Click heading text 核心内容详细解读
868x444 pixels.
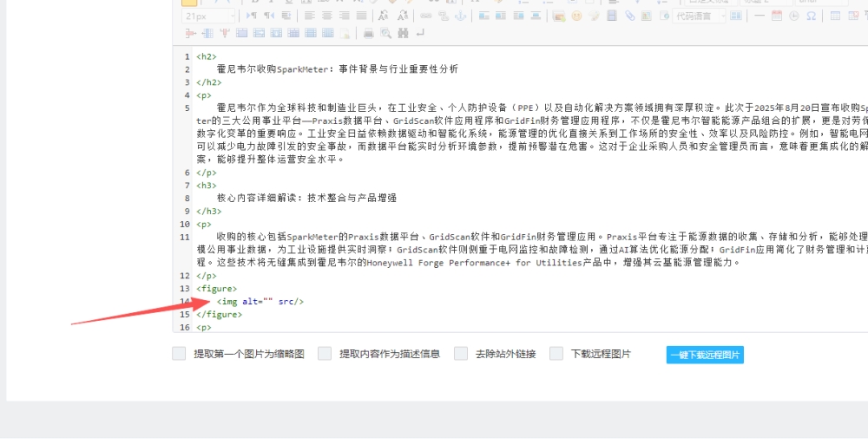[257, 198]
